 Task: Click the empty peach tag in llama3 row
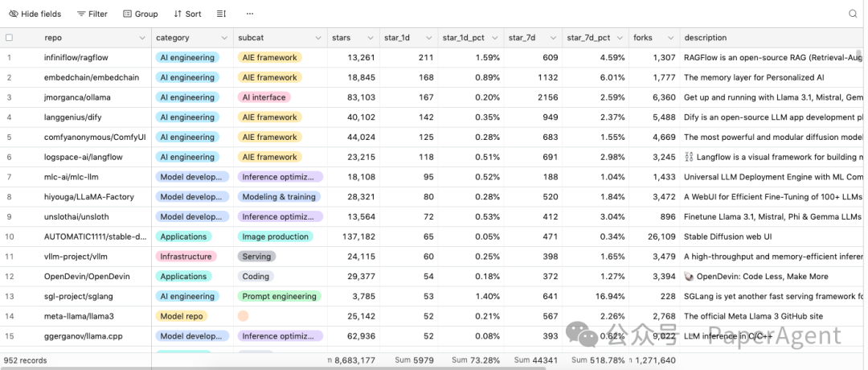coord(243,317)
